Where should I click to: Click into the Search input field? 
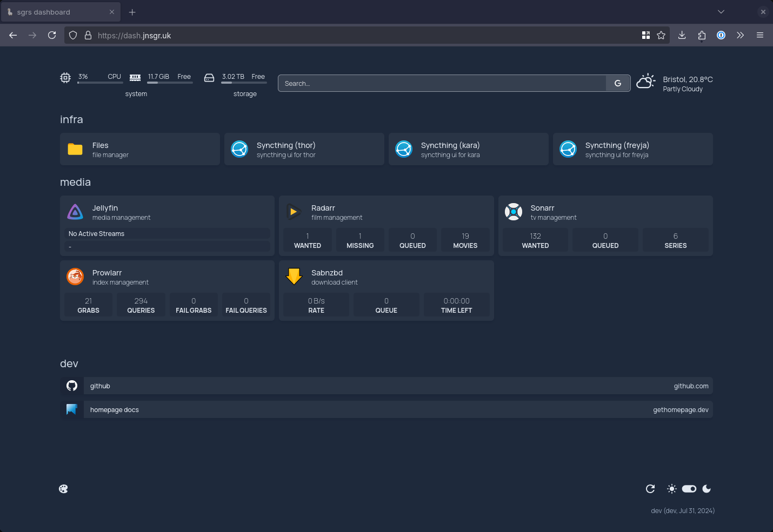pyautogui.click(x=442, y=83)
